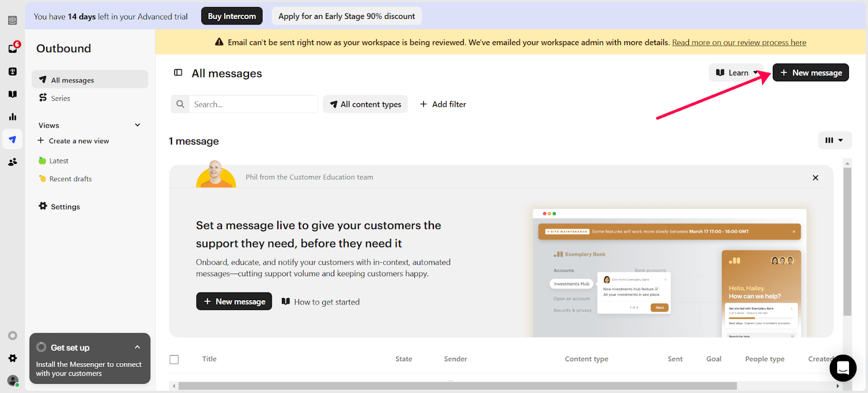Image resolution: width=868 pixels, height=393 pixels.
Task: Open the Knowledge book icon in sidebar
Action: pyautogui.click(x=12, y=94)
